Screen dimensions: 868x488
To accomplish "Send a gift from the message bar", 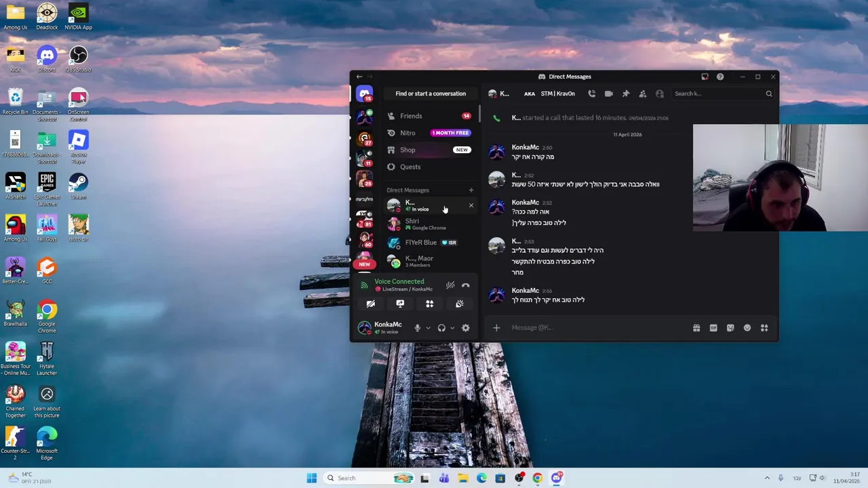I will (696, 328).
